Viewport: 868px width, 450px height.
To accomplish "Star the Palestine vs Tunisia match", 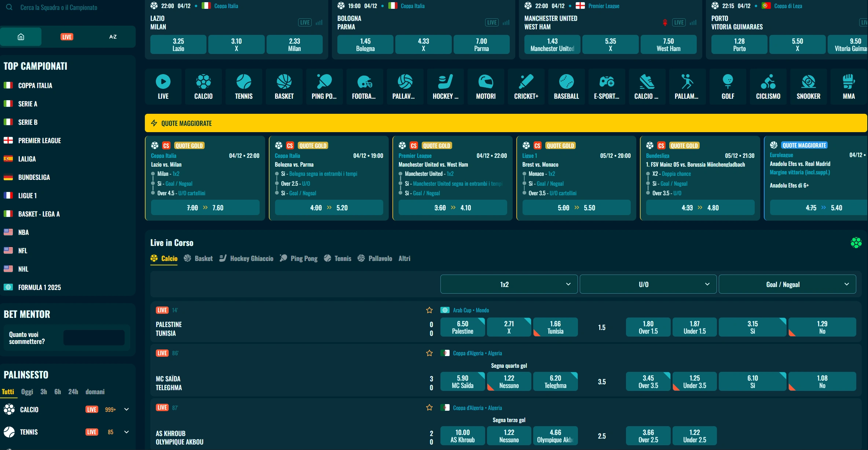I will click(429, 310).
